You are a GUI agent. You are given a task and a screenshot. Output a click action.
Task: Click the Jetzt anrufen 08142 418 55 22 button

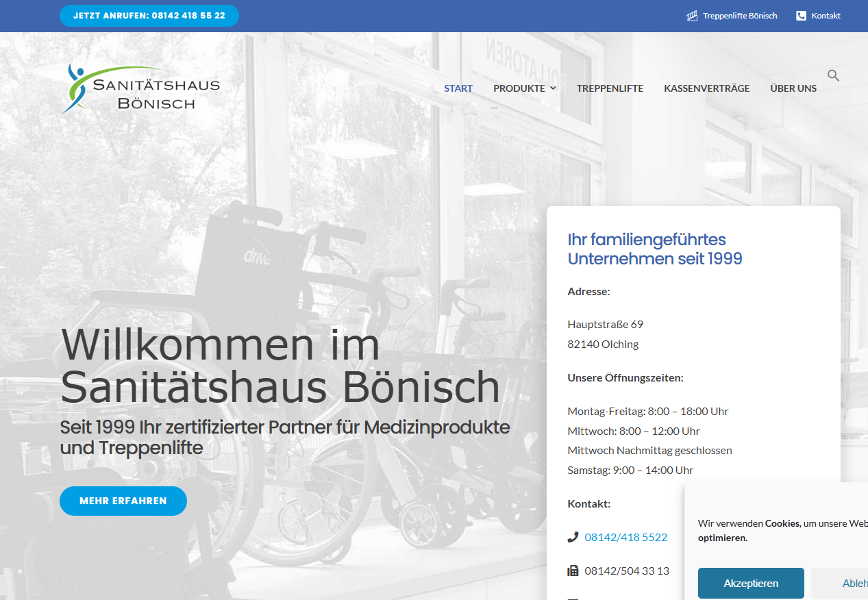(149, 16)
